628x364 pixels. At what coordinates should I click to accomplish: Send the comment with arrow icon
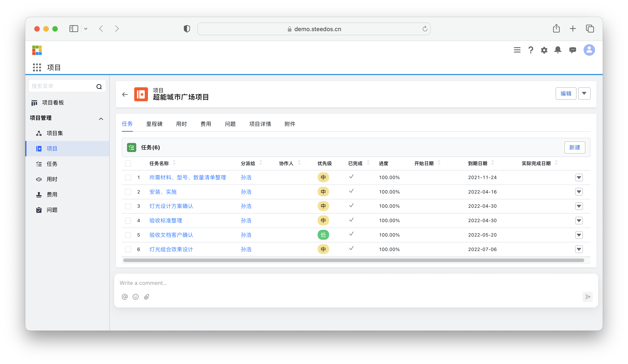[587, 297]
